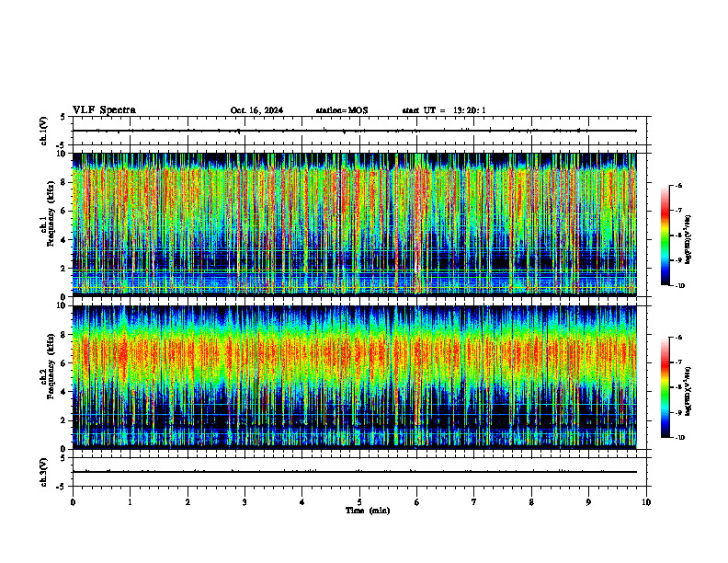Click the "station=MOS" header label

click(x=342, y=110)
